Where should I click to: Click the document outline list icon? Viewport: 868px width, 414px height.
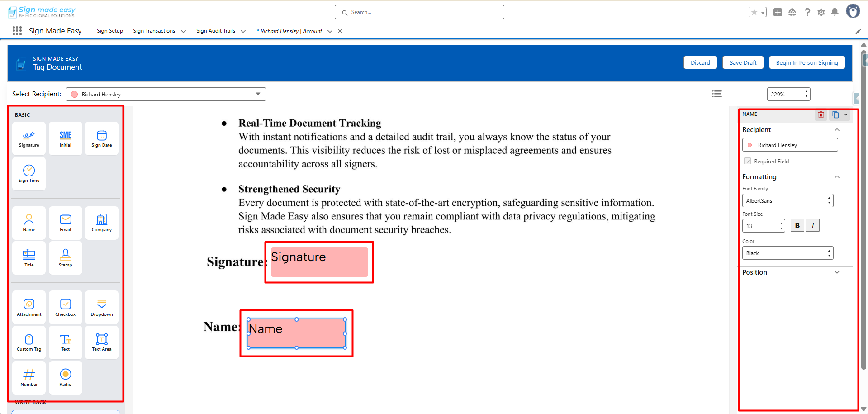(x=717, y=94)
